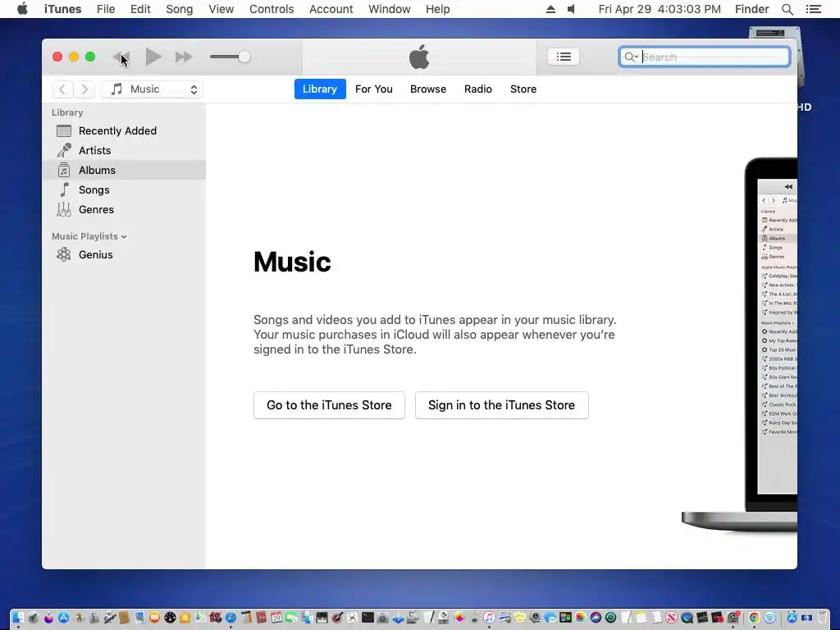Screen dimensions: 840x630
Task: Go forward with the right chevron button
Action: tap(84, 89)
